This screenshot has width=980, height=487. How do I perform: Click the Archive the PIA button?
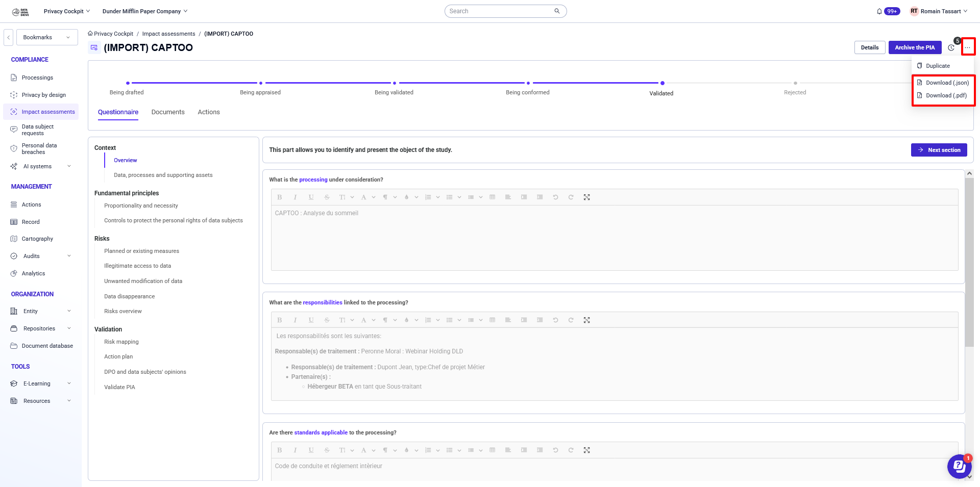click(915, 47)
